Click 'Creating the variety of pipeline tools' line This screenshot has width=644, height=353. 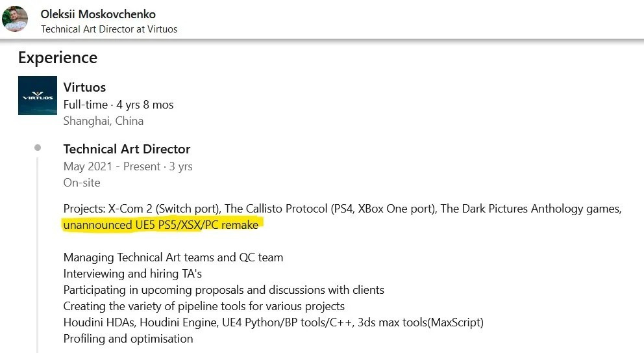point(204,306)
